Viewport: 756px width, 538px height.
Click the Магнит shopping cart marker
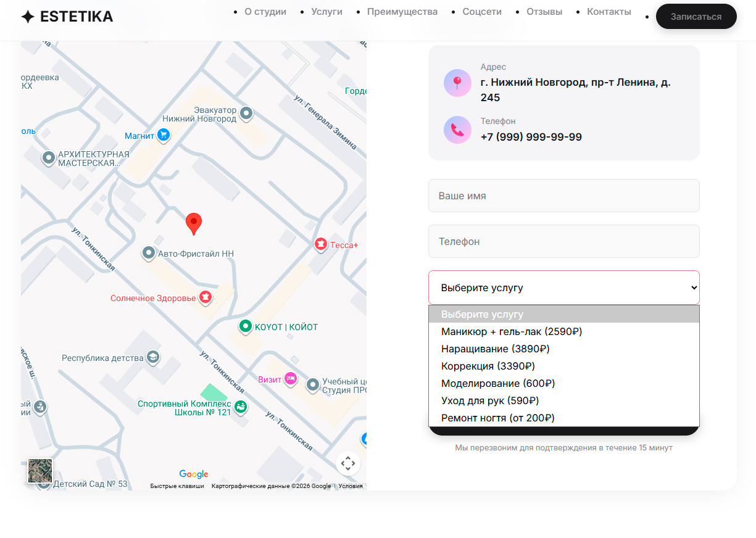click(164, 135)
